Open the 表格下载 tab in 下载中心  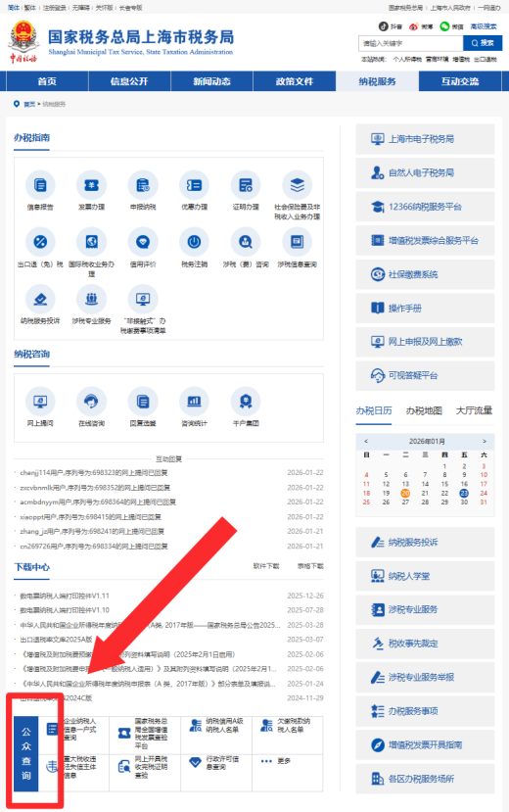tap(310, 566)
